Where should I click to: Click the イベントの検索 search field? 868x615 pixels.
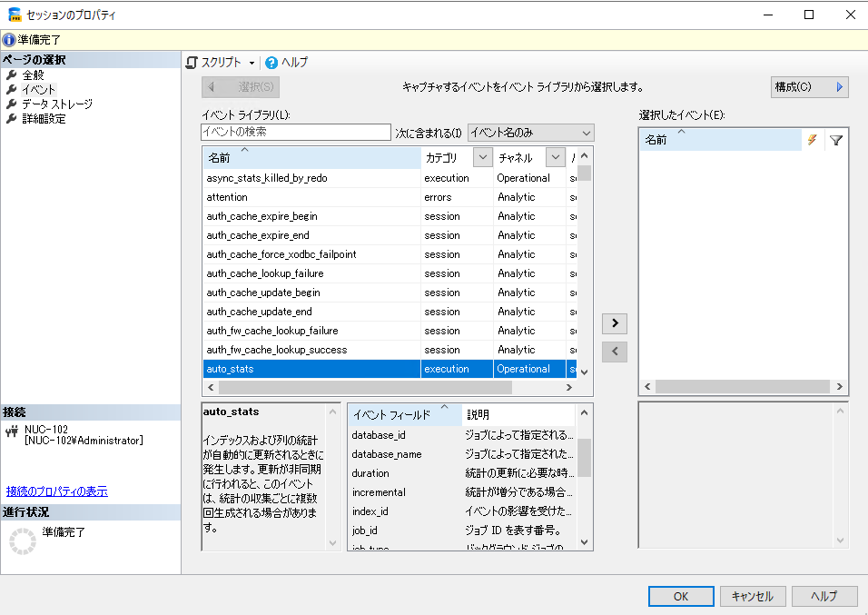tap(296, 132)
